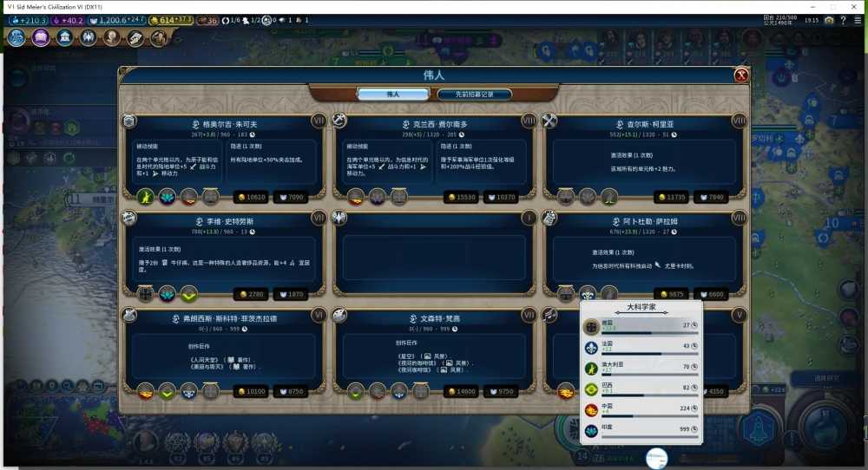Click Great Merchant class icon on 李维·史特劳斯 card
Image resolution: width=868 pixels, height=470 pixels.
129,218
